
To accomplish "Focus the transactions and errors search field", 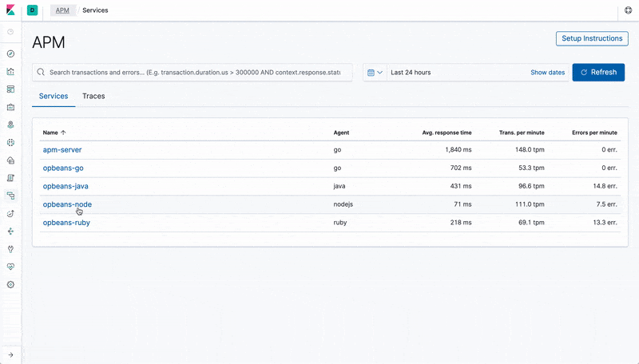I will pos(192,72).
